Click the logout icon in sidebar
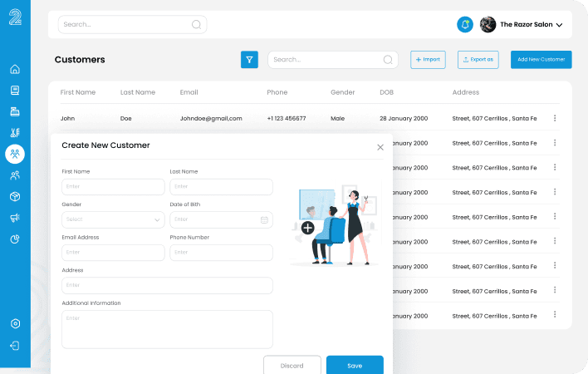Image resolution: width=588 pixels, height=374 pixels. click(15, 346)
